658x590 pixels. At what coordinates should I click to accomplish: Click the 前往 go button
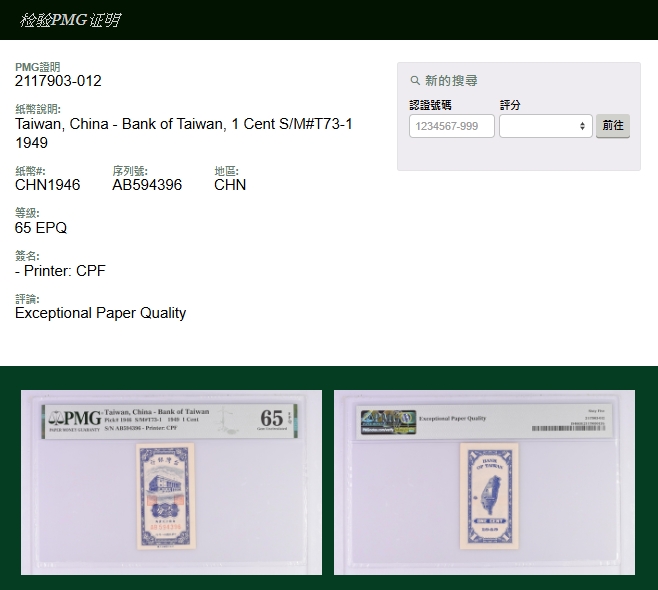pos(613,125)
